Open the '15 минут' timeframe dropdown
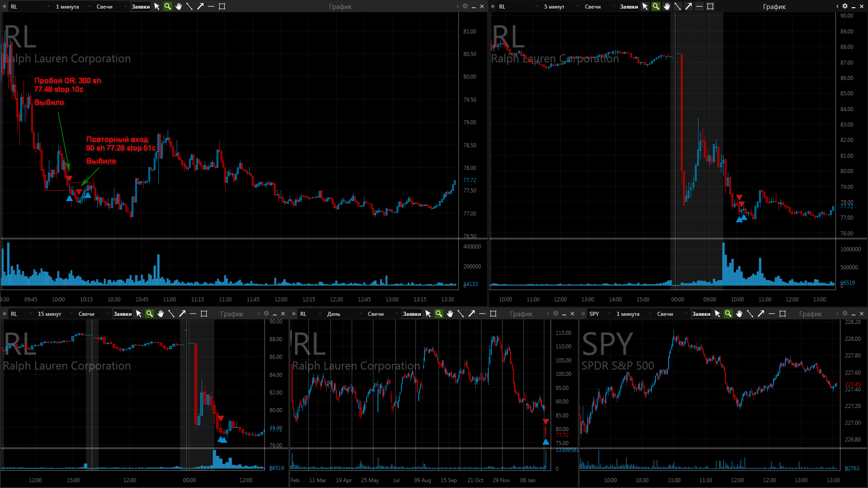This screenshot has width=868, height=488. [54, 314]
